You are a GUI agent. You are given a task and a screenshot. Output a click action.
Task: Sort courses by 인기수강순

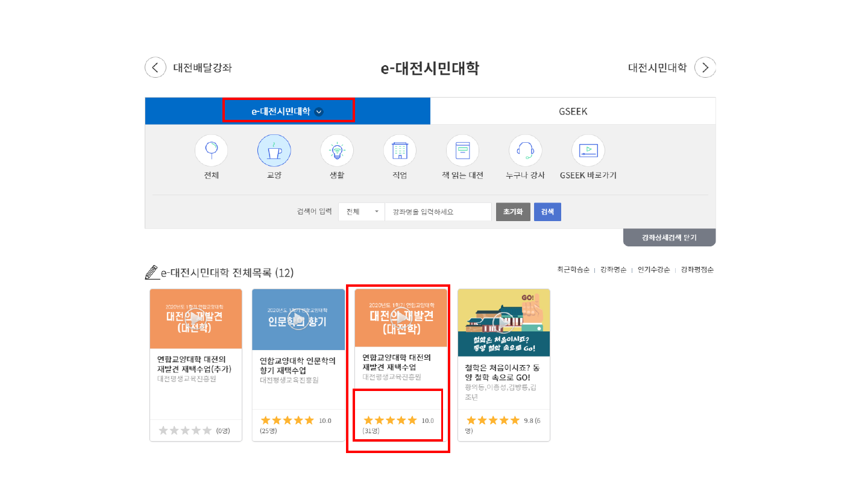[x=653, y=270]
